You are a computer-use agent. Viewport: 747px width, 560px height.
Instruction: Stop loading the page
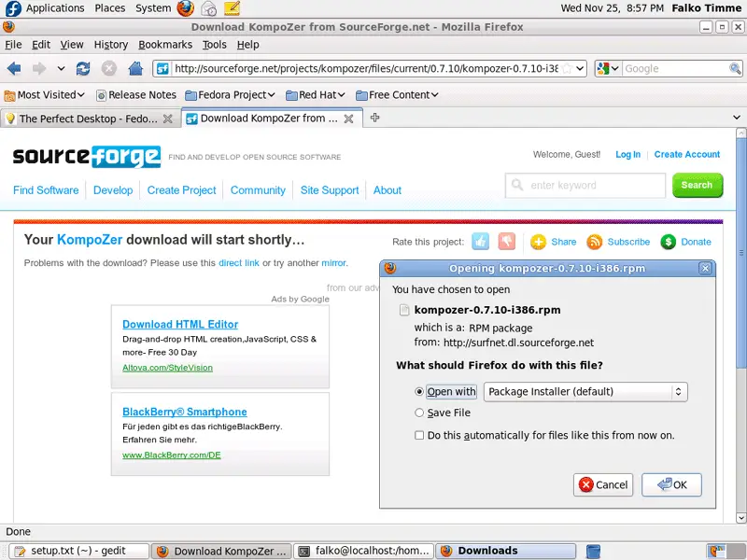click(x=109, y=69)
